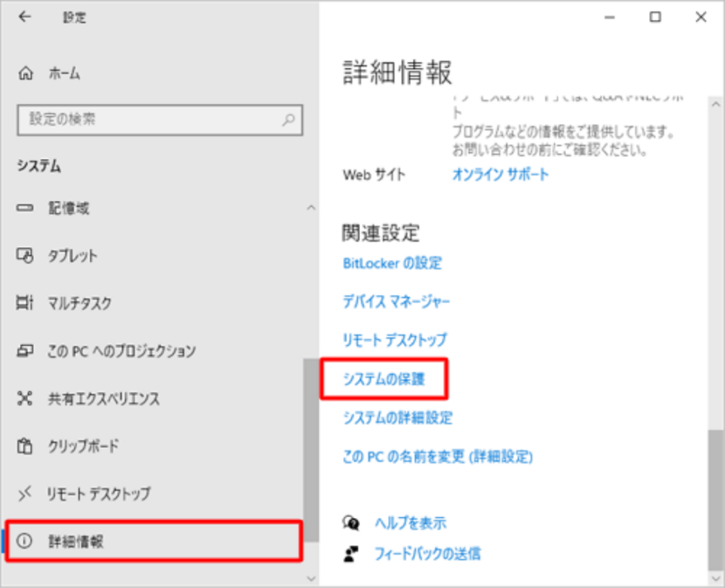Open オンライン サポート link
725x588 pixels.
pos(499,175)
